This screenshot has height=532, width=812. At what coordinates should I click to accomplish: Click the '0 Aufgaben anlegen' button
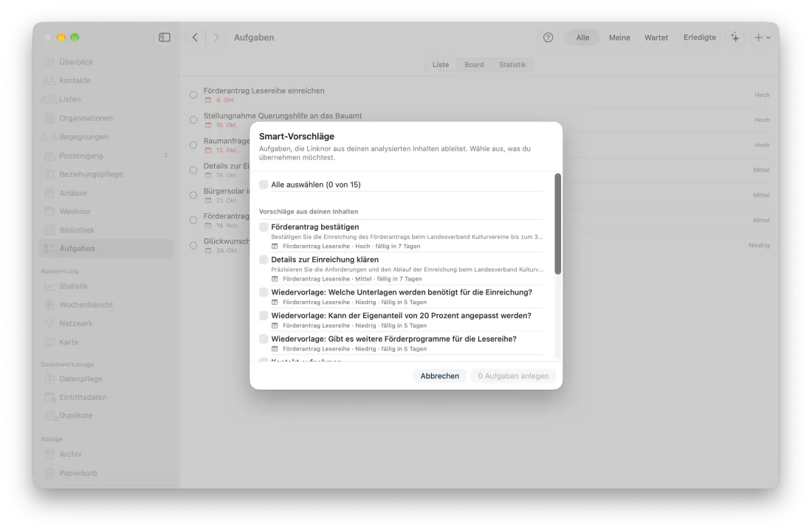coord(513,376)
